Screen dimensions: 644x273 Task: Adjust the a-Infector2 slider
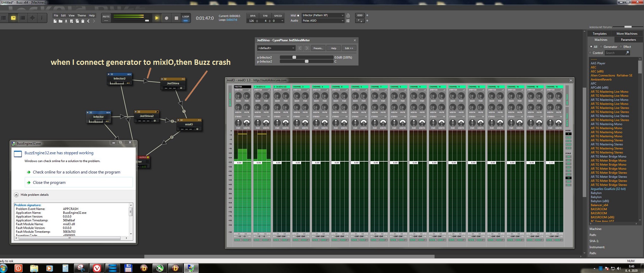pyautogui.click(x=306, y=57)
